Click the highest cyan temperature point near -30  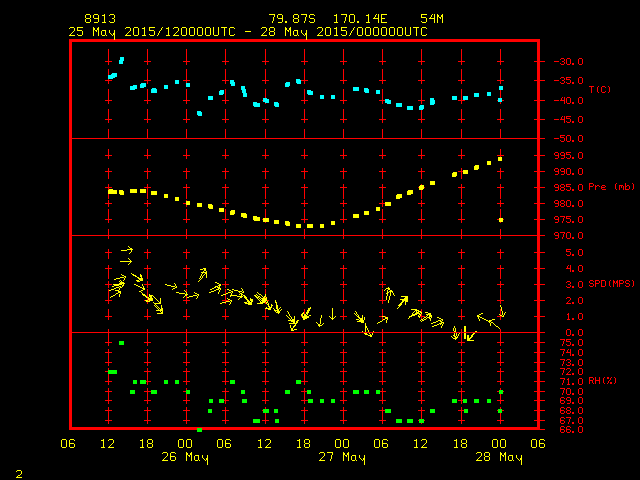click(x=121, y=60)
